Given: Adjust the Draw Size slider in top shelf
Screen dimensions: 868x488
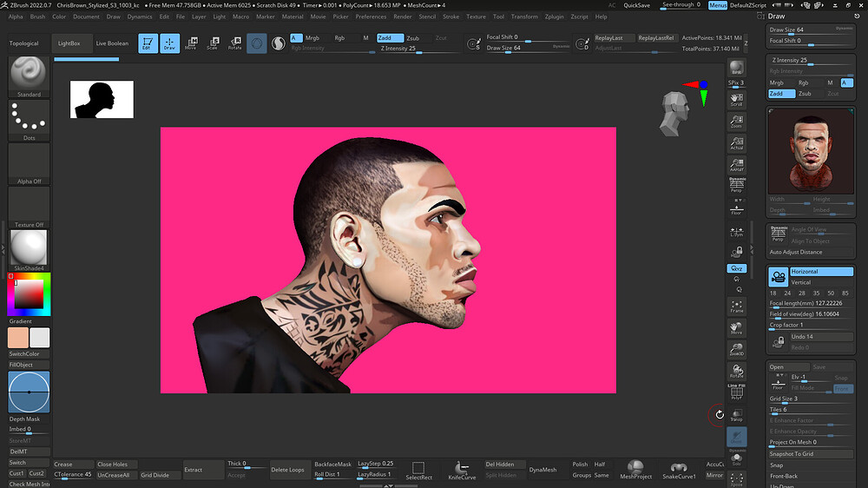Looking at the screenshot, I should coord(528,48).
